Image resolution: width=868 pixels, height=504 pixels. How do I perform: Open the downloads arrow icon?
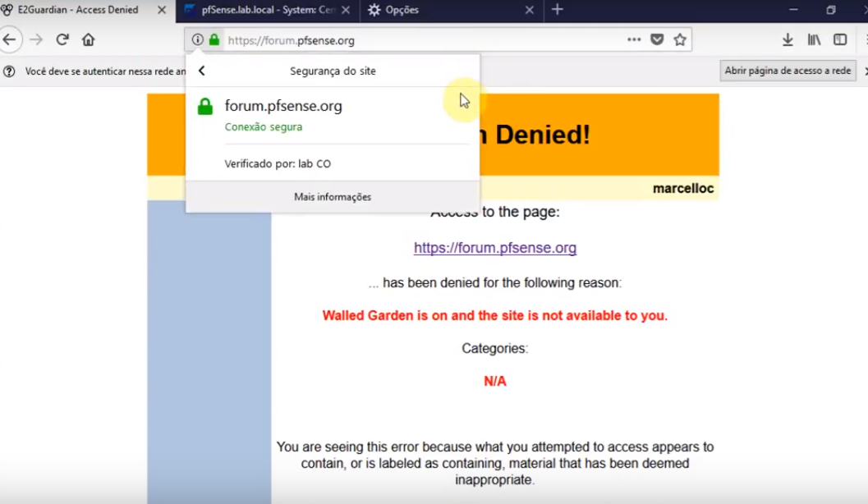coord(788,40)
